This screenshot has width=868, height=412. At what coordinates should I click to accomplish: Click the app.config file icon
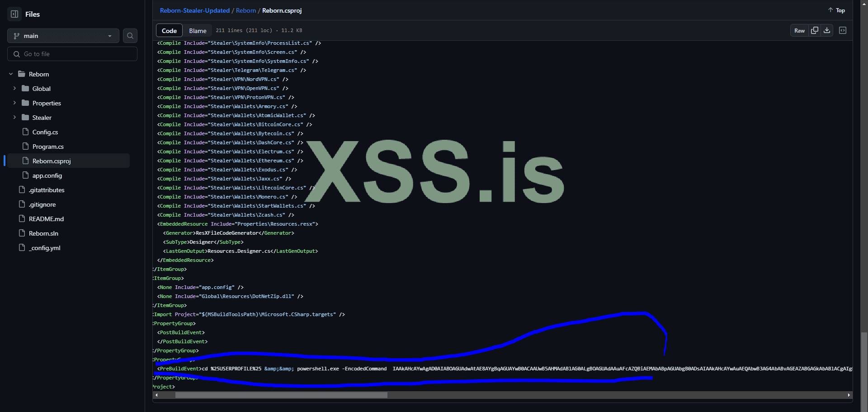point(25,175)
